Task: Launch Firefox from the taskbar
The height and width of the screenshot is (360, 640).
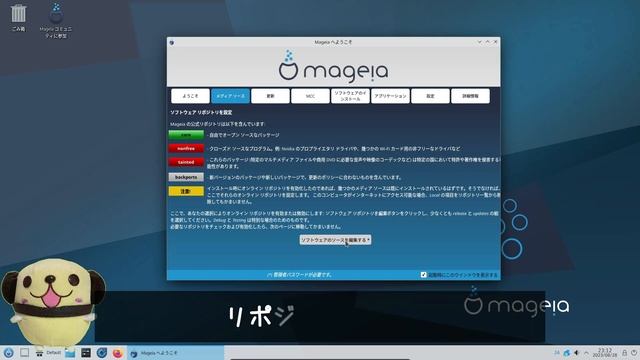Action: click(x=118, y=353)
